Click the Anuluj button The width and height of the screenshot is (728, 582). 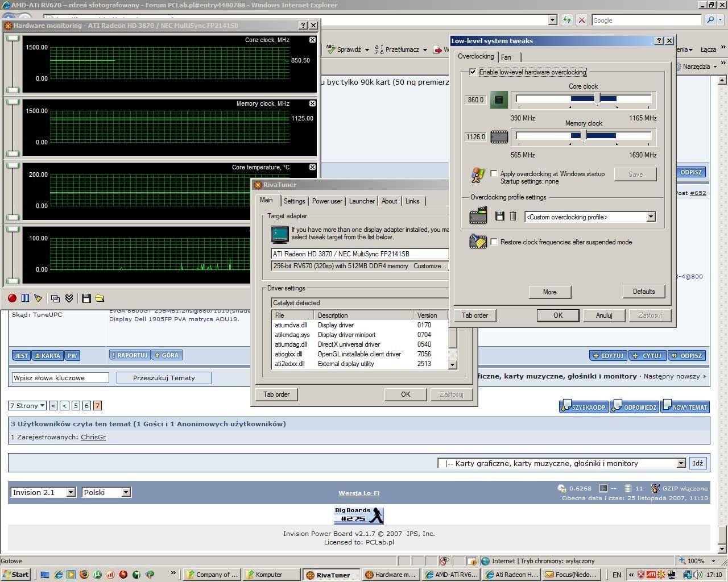point(604,315)
